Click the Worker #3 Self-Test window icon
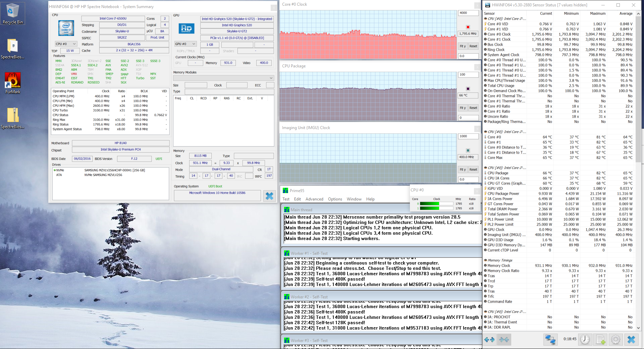Image resolution: width=644 pixels, height=349 pixels. tap(287, 340)
